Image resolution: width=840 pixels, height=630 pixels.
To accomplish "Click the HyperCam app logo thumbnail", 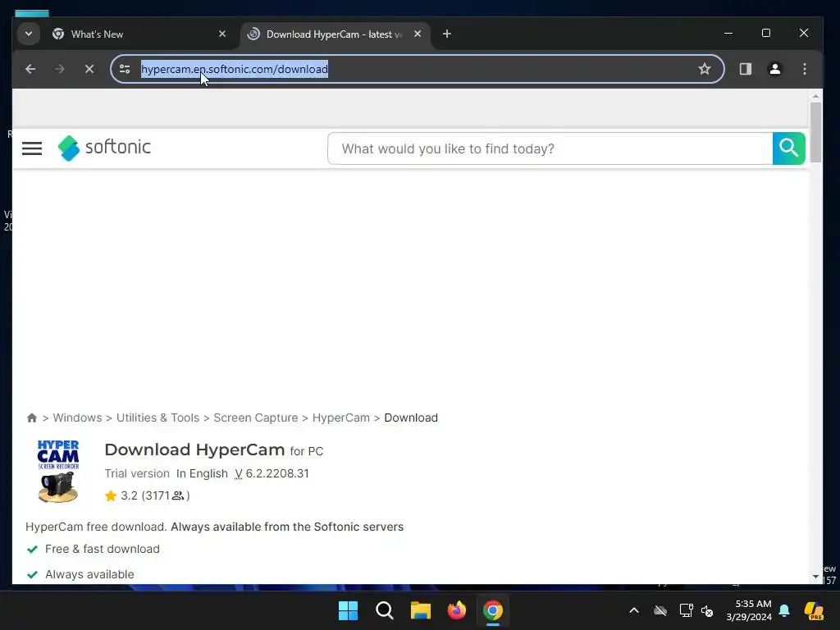I will 58,472.
